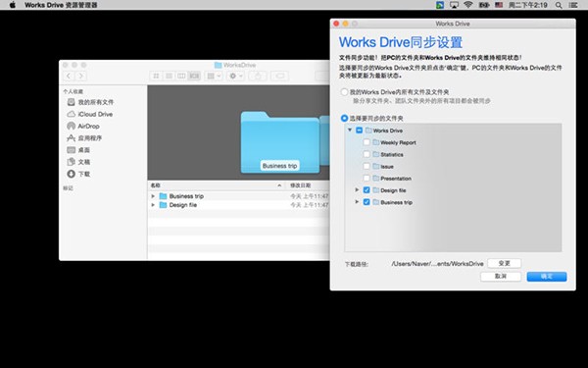Click the Works Drive sync status icon in menu bar
Screen dimensions: 588x368
(440, 5)
